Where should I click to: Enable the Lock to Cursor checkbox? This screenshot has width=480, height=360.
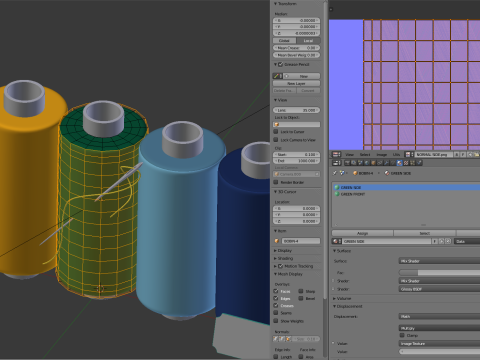pyautogui.click(x=276, y=132)
